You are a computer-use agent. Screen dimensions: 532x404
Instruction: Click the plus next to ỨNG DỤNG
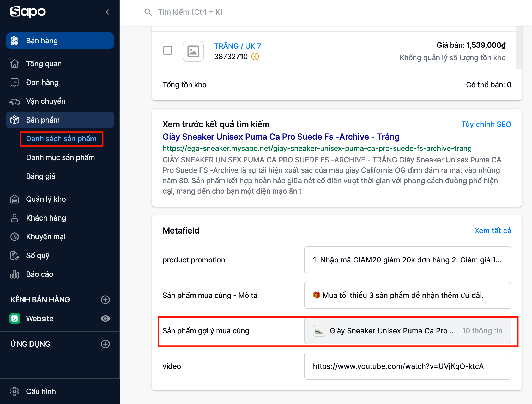(x=105, y=344)
